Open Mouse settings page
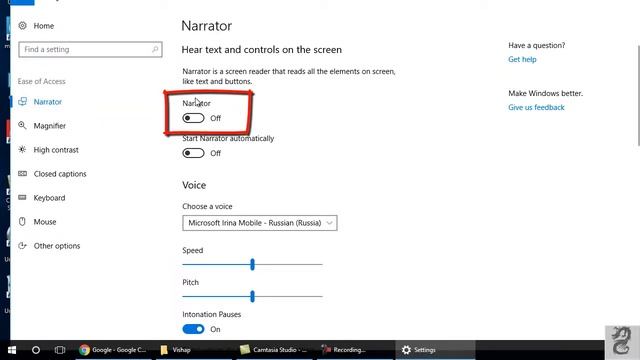Viewport: 640px width, 360px height. coord(45,222)
